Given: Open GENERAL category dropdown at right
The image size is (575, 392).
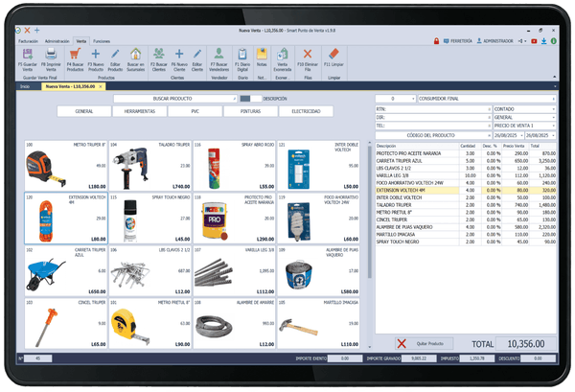Looking at the screenshot, I should click(553, 117).
